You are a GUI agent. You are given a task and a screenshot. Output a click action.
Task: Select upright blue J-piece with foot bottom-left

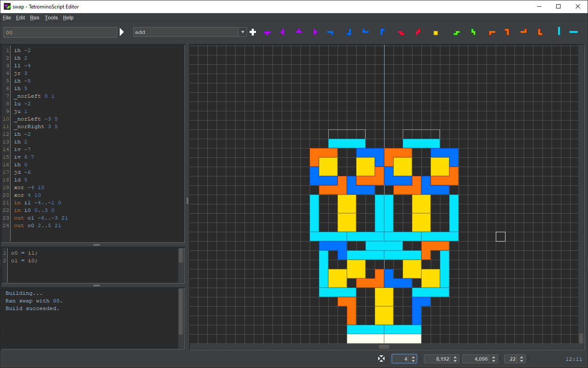[x=349, y=32]
